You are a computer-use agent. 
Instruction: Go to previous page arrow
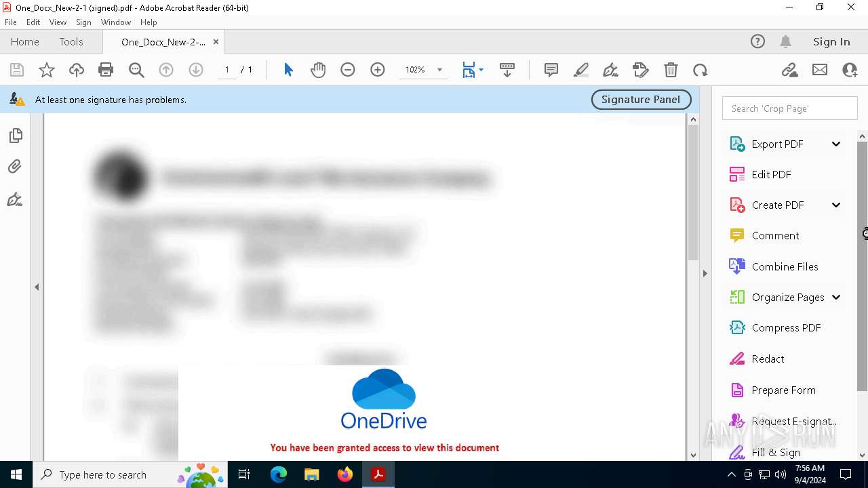[x=166, y=70]
